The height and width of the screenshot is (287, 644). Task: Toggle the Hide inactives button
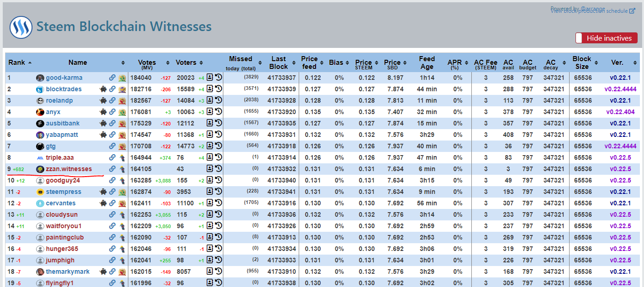pos(606,38)
